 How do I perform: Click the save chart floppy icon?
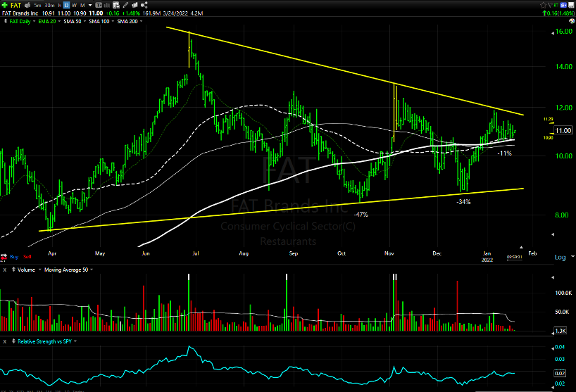coord(571,5)
